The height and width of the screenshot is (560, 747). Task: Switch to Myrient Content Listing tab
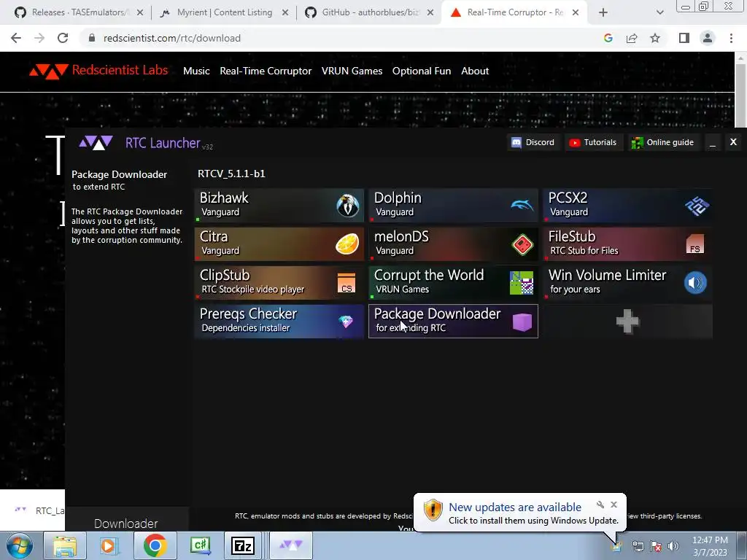point(225,12)
